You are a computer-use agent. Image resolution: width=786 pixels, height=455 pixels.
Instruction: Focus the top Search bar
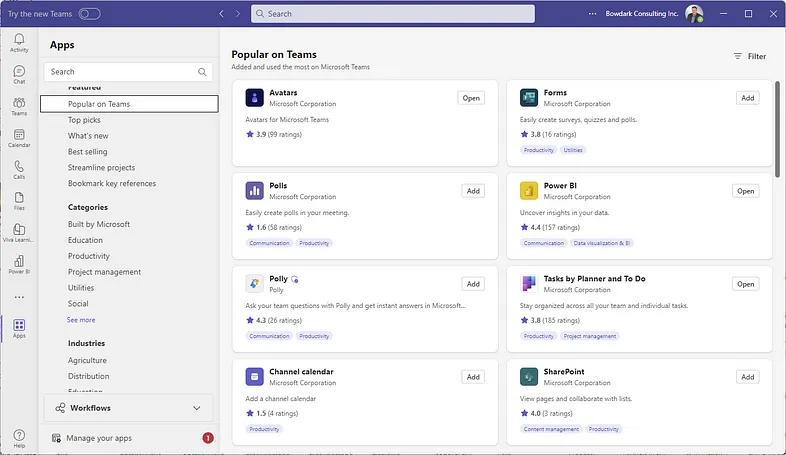(x=392, y=14)
